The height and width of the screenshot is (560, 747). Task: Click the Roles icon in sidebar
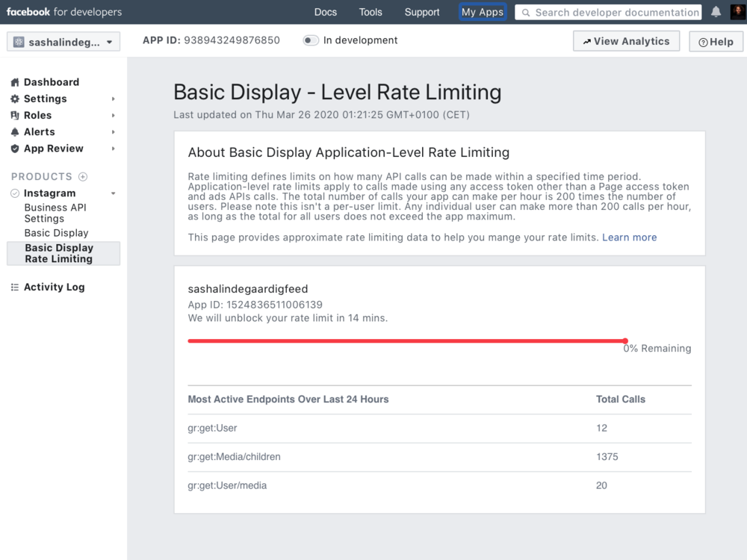15,115
